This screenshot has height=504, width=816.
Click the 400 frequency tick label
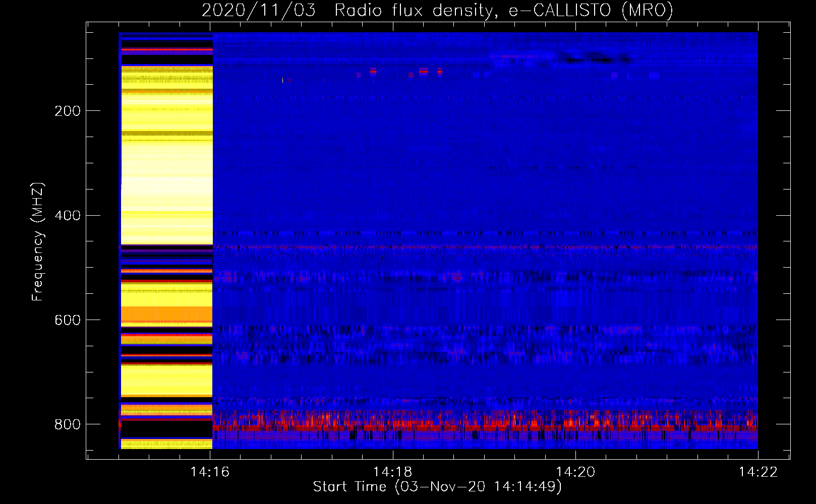[68, 216]
